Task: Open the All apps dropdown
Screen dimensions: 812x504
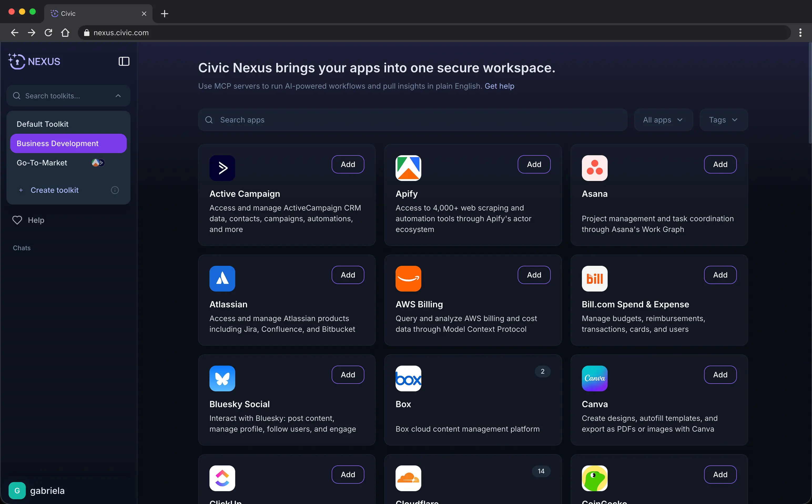Action: 663,120
